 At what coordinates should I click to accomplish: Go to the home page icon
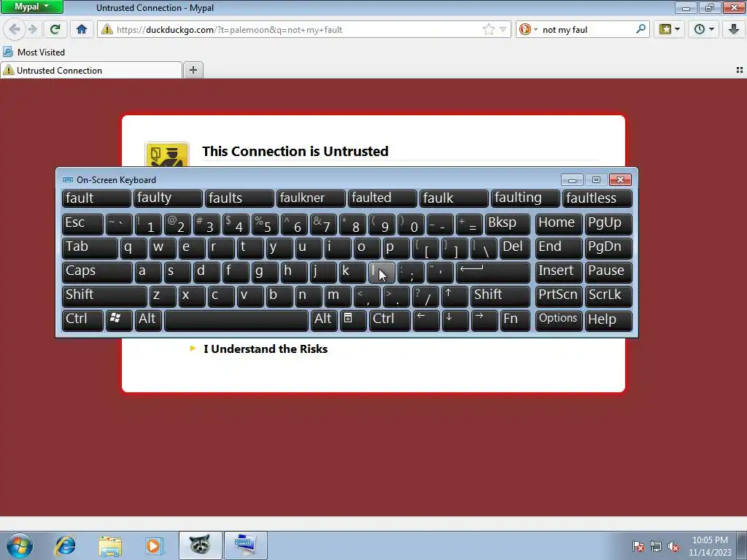pos(82,29)
